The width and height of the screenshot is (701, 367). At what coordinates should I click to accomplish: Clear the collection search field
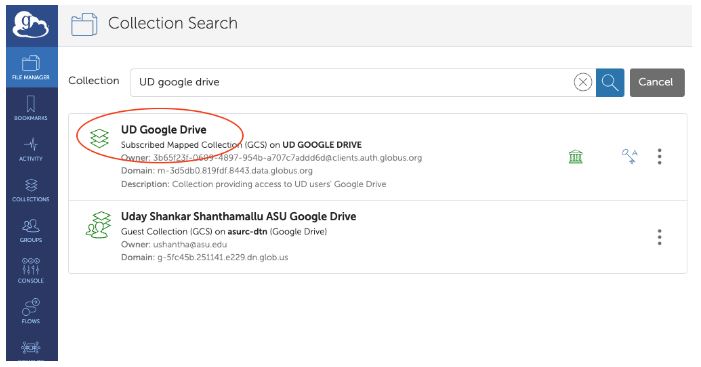click(x=583, y=82)
